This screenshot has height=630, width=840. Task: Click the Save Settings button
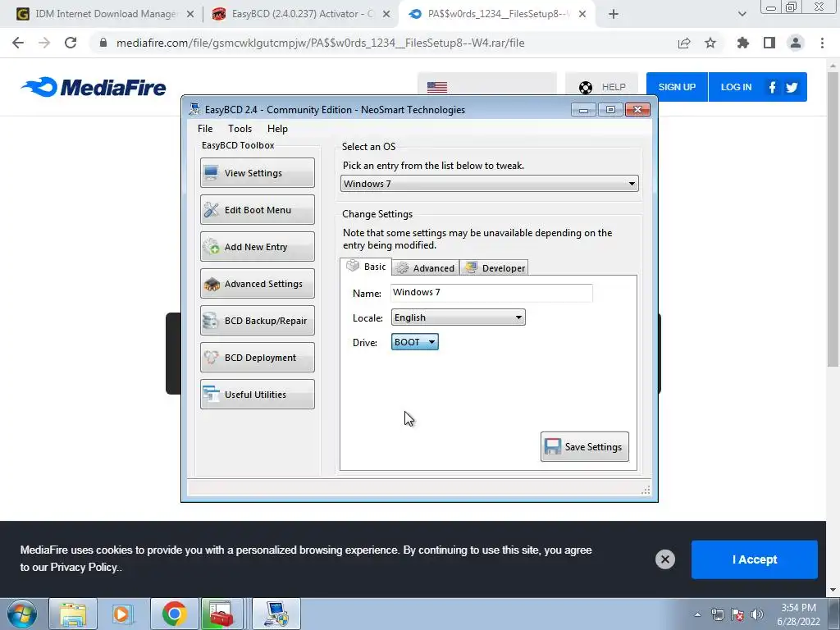coord(584,446)
